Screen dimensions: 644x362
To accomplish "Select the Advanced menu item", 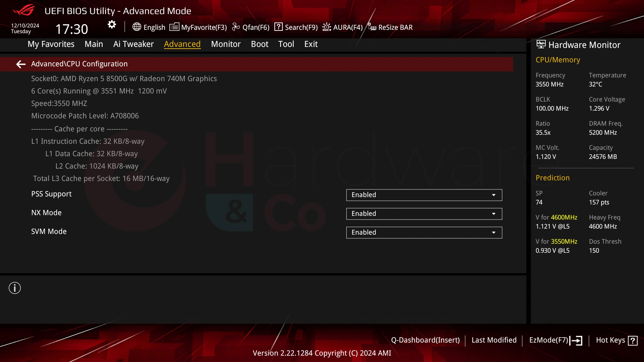I will coord(182,44).
